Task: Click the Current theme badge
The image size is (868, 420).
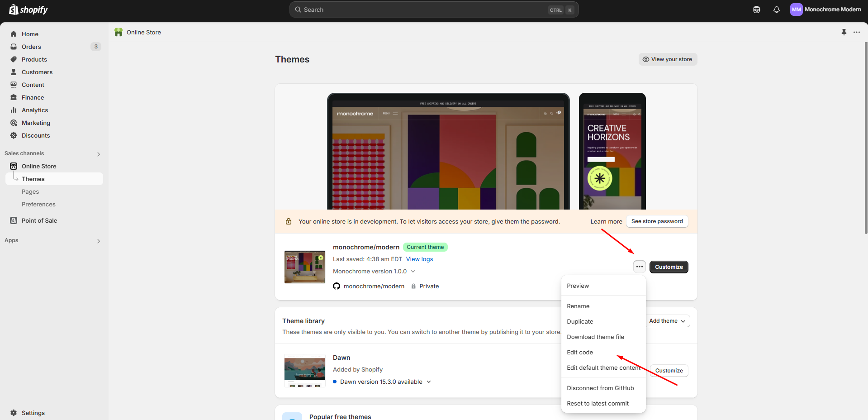Action: click(x=425, y=247)
